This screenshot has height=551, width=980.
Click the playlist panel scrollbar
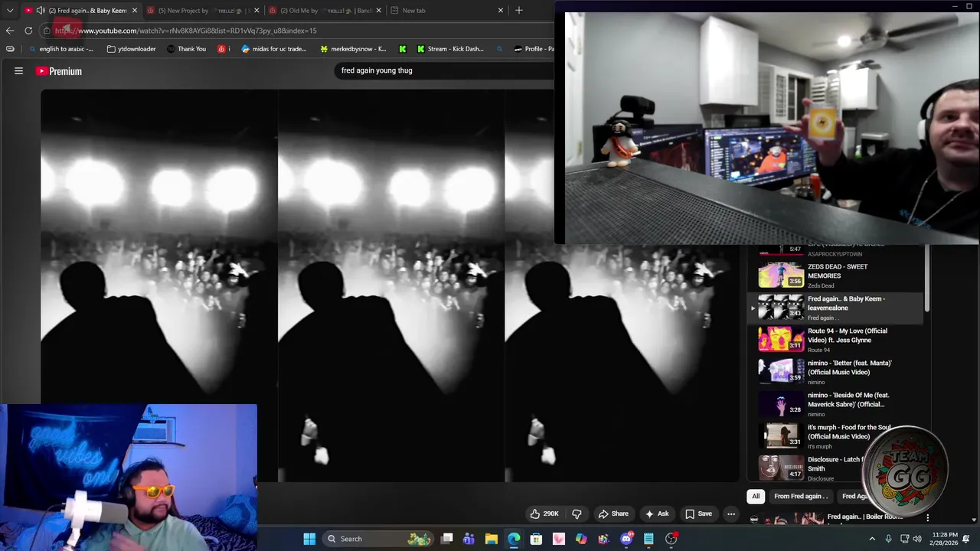(927, 279)
